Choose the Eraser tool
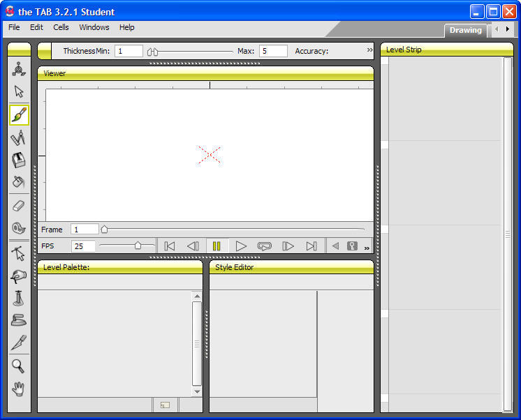 click(x=19, y=205)
